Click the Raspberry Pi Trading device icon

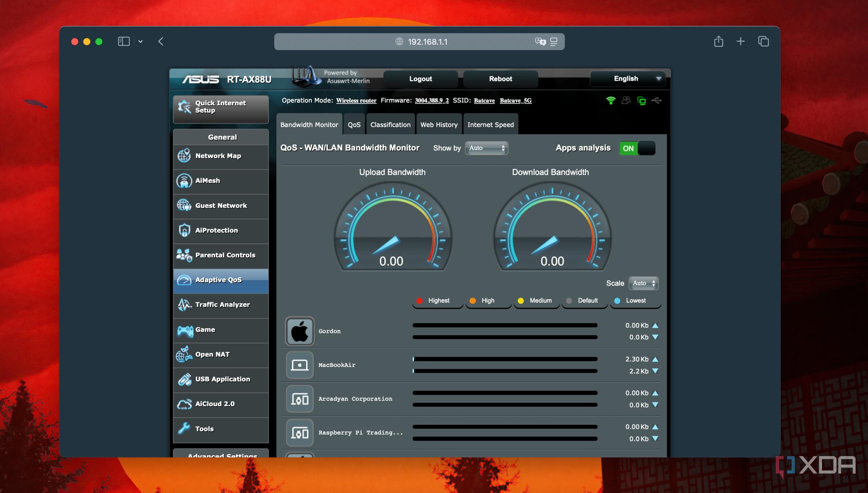299,433
